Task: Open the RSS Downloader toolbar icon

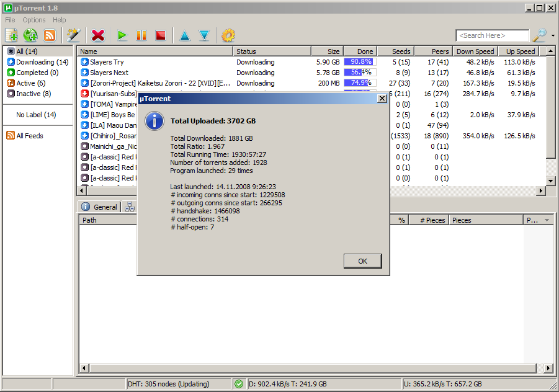Action: click(50, 35)
